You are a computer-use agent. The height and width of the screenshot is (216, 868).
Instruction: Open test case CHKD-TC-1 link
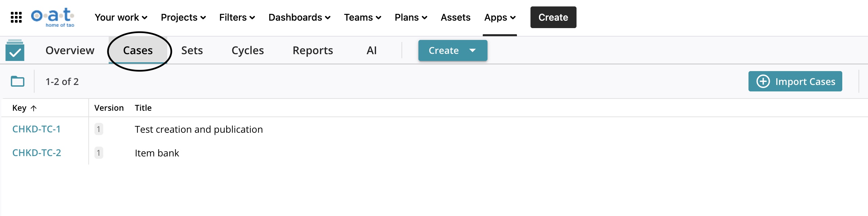coord(36,129)
